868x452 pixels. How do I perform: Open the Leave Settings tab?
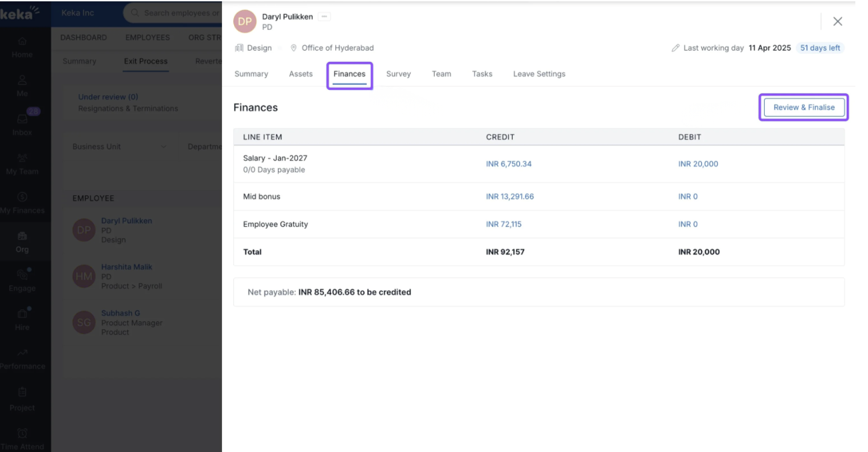pos(539,74)
